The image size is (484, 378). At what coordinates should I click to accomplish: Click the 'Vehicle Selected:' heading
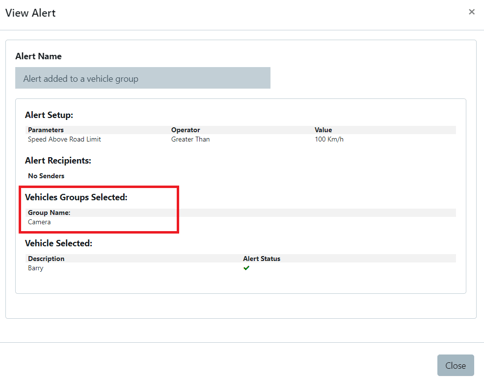[59, 243]
